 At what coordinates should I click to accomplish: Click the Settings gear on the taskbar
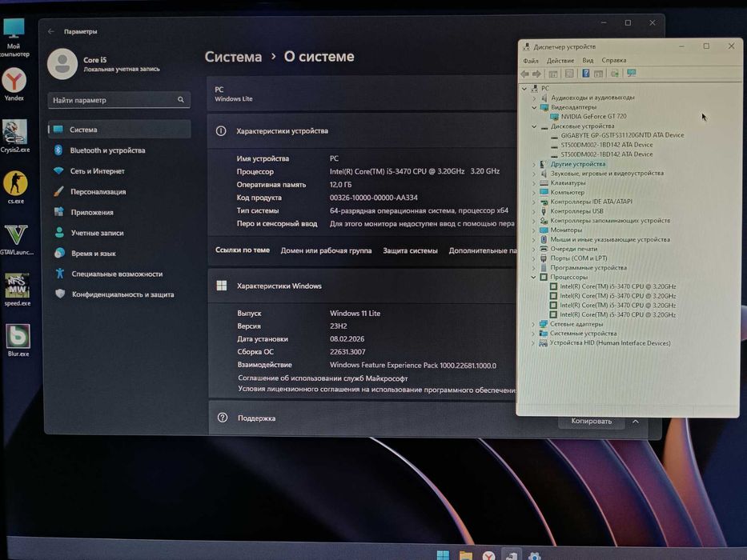tap(535, 556)
